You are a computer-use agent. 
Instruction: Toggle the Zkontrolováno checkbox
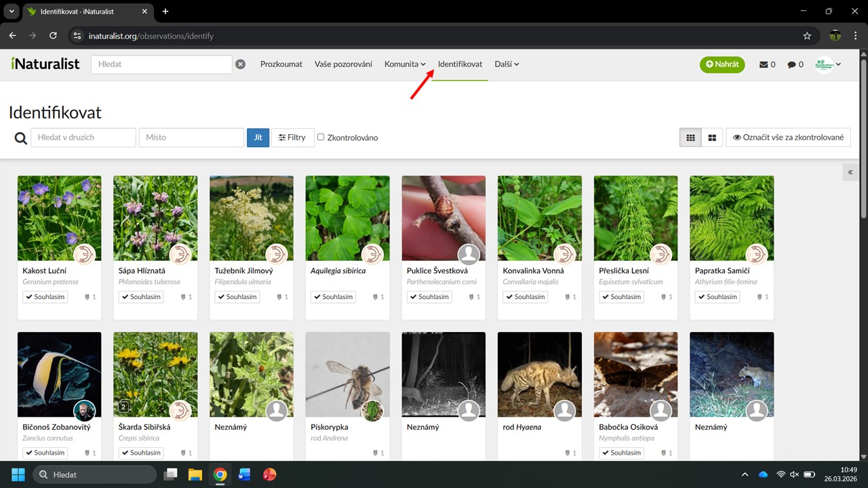[x=321, y=137]
